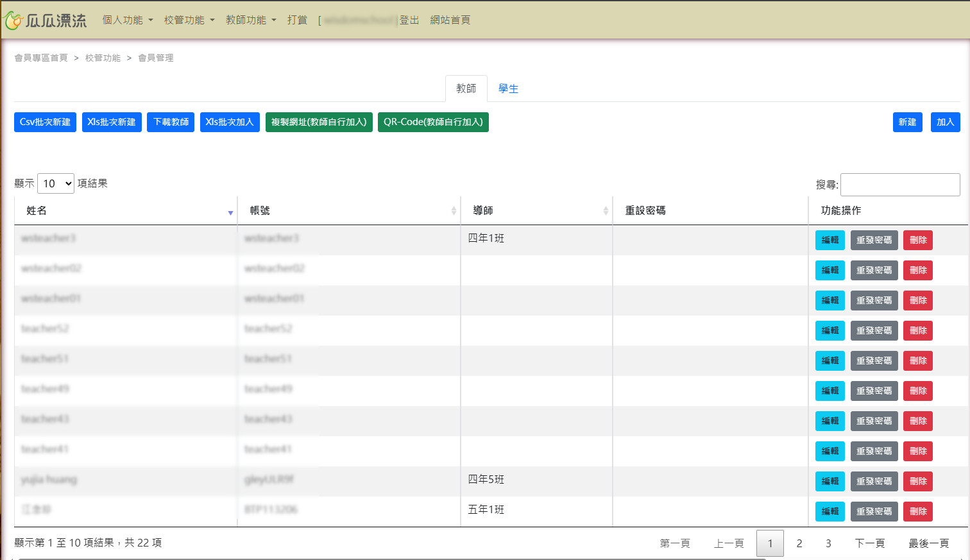970x560 pixels.
Task: Focus the 搜尋 search field
Action: (899, 185)
